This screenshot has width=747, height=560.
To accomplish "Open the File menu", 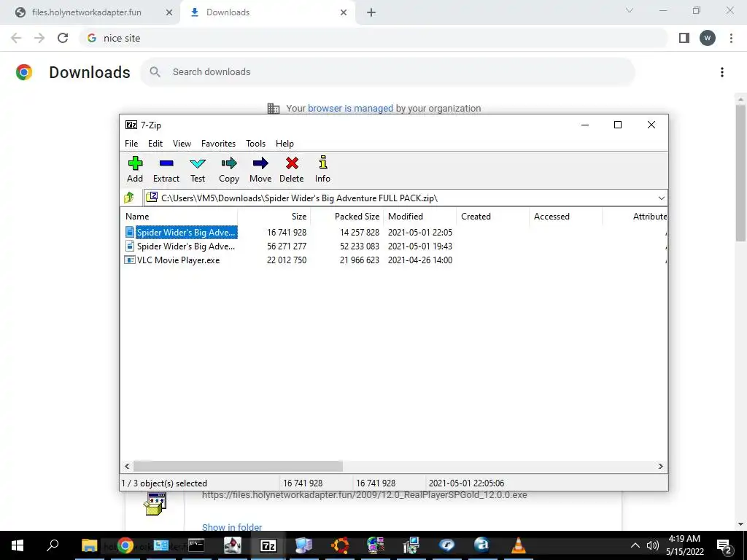I will (131, 144).
